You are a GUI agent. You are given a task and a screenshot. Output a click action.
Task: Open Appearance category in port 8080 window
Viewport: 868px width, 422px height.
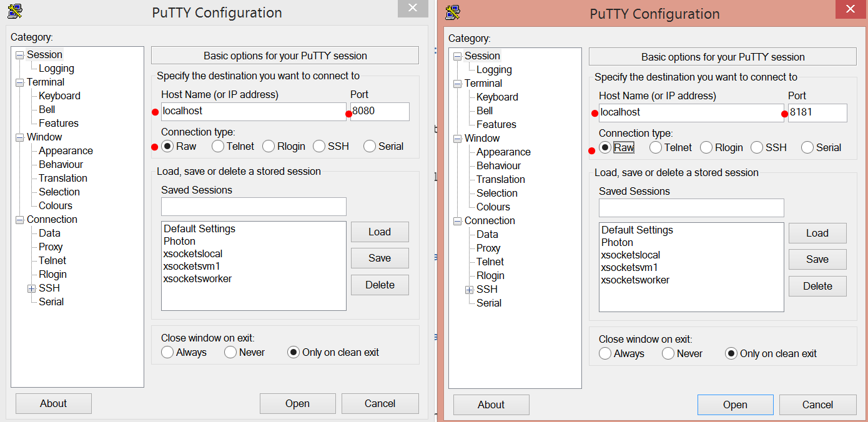(x=66, y=150)
